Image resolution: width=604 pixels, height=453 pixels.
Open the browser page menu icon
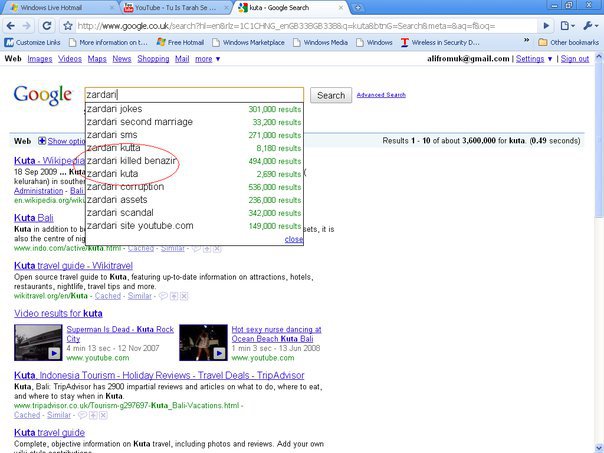click(x=571, y=25)
